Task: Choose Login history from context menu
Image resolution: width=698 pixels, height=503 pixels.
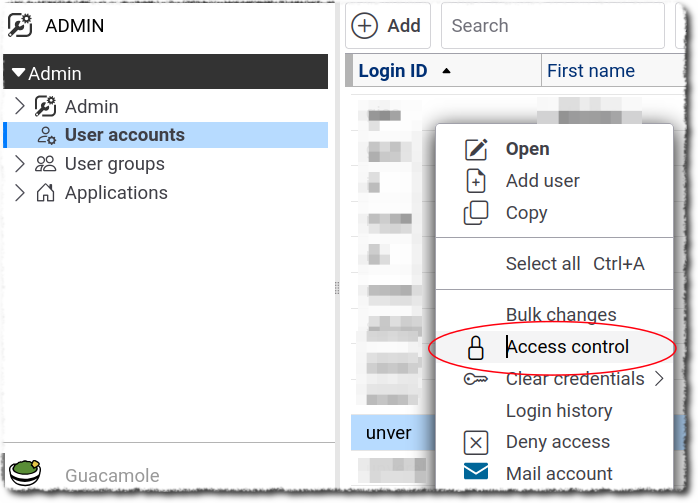Action: pyautogui.click(x=559, y=411)
